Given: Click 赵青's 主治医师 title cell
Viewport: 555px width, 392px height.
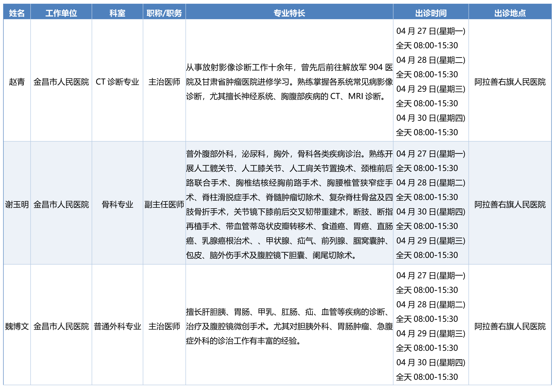Looking at the screenshot, I should tap(164, 82).
